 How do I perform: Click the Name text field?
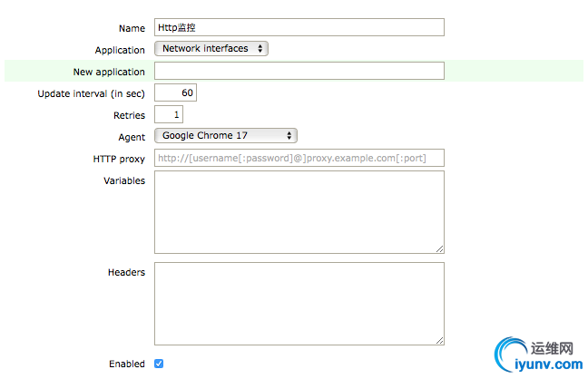pos(299,27)
